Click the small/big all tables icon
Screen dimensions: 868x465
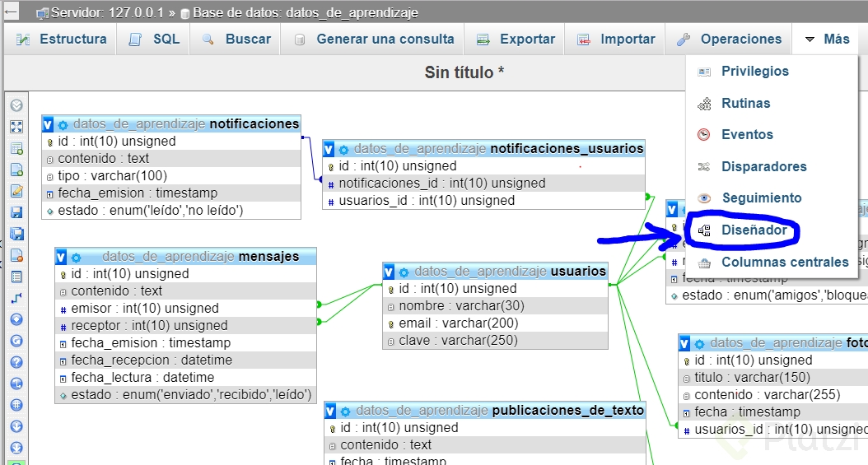[16, 426]
